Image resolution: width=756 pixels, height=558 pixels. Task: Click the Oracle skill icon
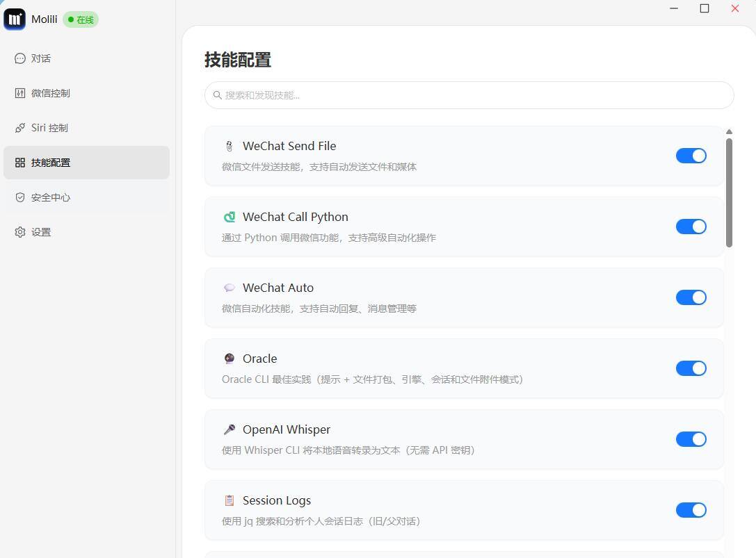click(229, 359)
